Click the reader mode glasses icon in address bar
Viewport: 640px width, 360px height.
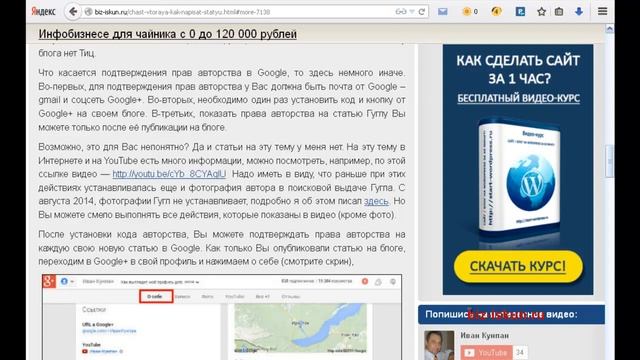click(x=400, y=12)
